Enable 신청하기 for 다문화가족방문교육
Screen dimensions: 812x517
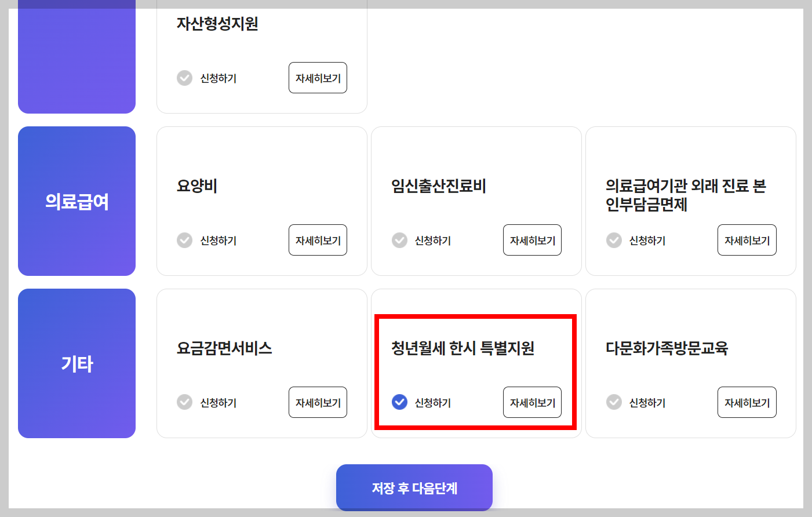pyautogui.click(x=614, y=402)
